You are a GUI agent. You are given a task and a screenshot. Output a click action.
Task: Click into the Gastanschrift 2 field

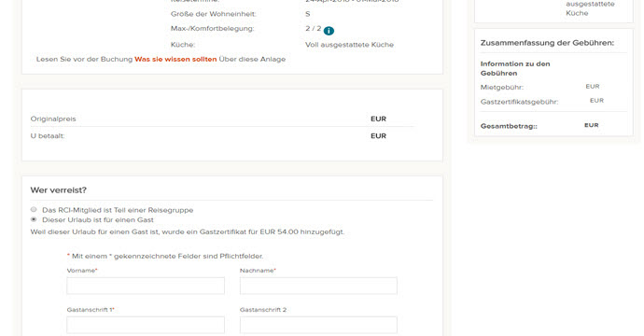point(318,325)
